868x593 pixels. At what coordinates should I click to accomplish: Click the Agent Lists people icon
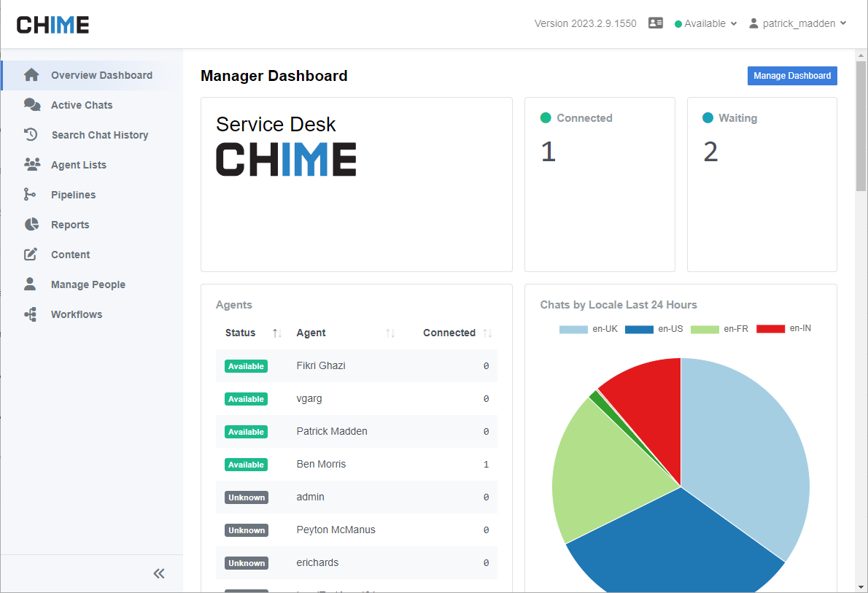click(x=32, y=164)
